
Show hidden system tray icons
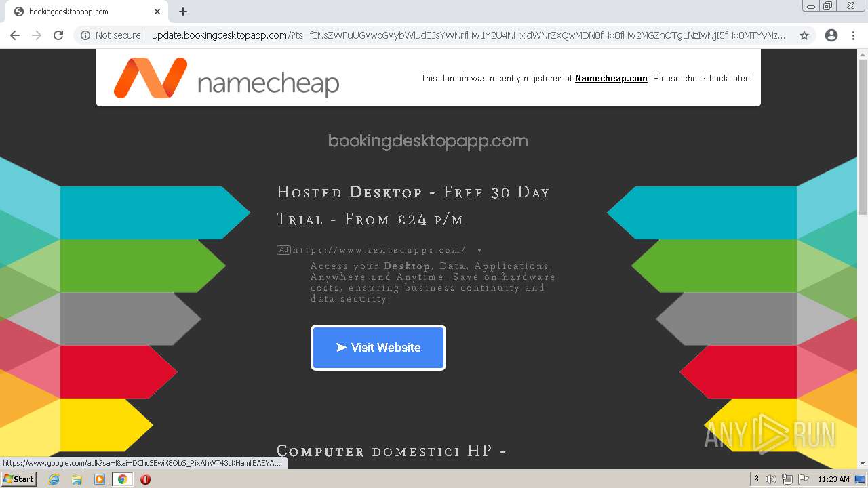(x=756, y=479)
